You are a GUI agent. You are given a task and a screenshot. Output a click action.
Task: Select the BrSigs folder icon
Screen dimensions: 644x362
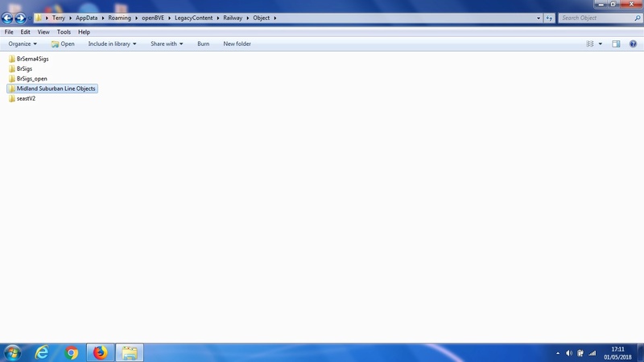tap(12, 68)
